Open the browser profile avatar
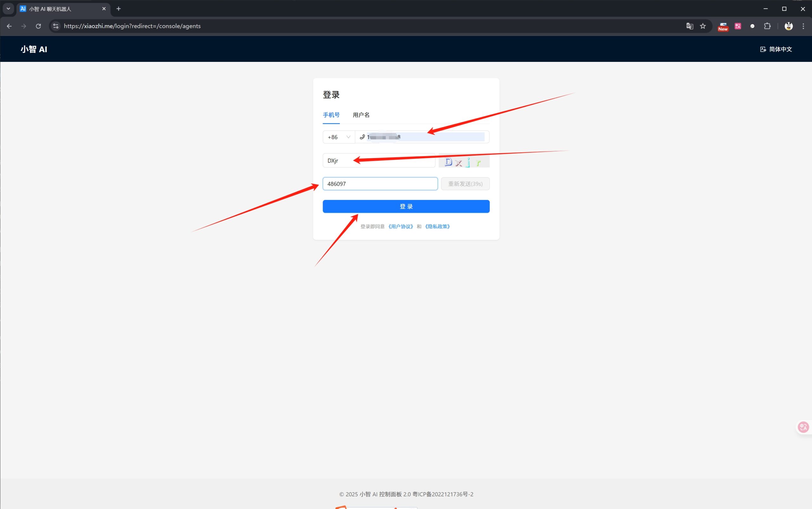812x509 pixels. 789,26
